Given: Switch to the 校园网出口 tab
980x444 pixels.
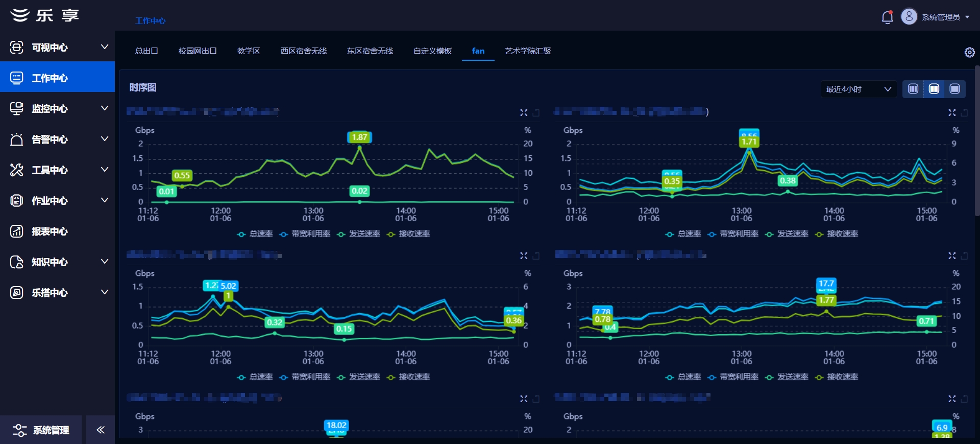Looking at the screenshot, I should (198, 51).
